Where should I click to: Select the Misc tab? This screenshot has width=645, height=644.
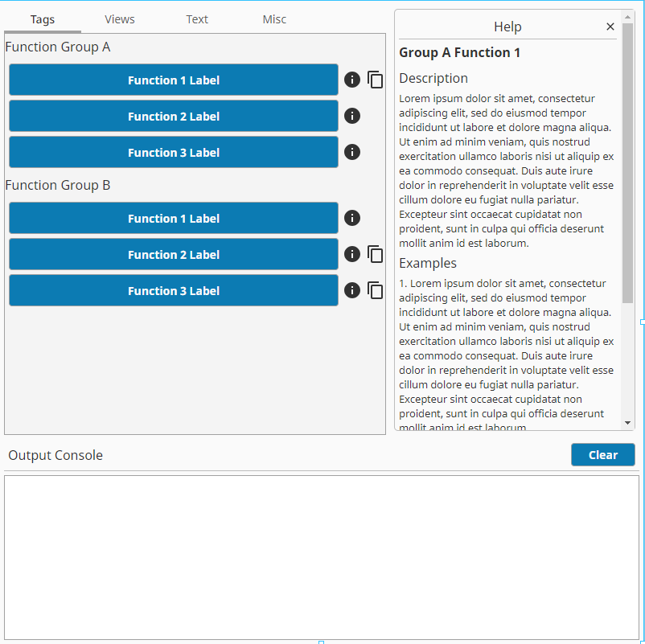[274, 19]
